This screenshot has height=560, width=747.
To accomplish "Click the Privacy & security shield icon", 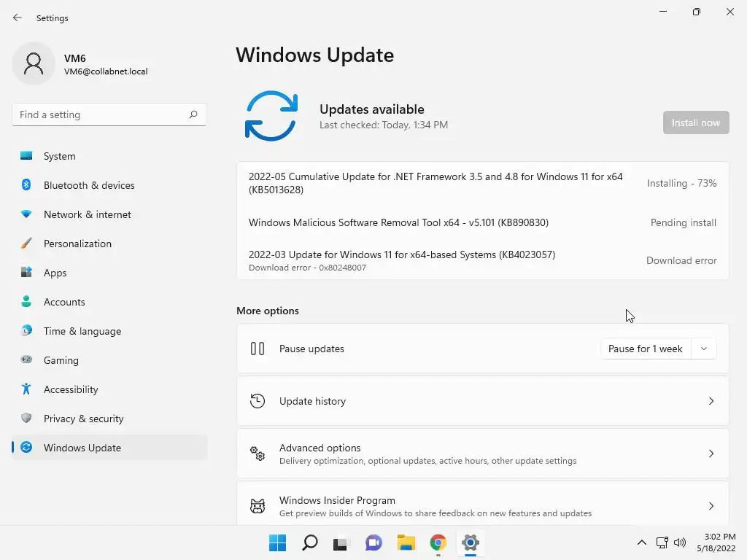I will (x=26, y=418).
